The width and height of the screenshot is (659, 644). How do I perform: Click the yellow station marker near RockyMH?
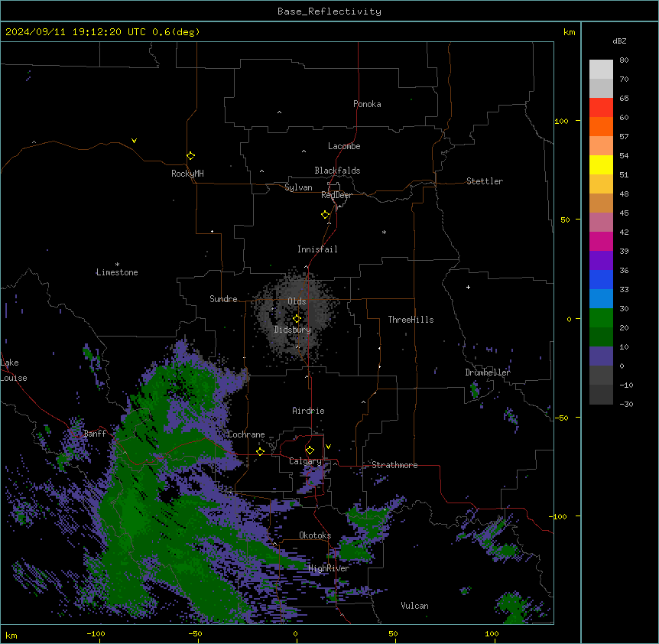pyautogui.click(x=190, y=156)
